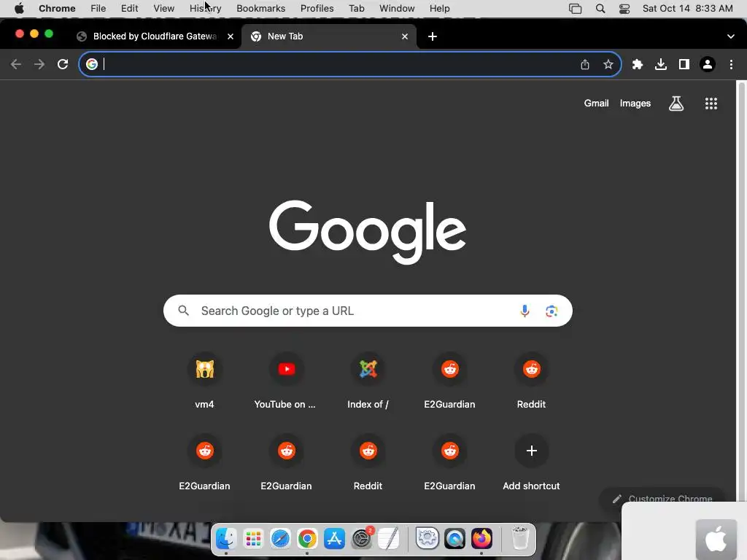Open the Profiles menu
The image size is (747, 560).
tap(317, 9)
